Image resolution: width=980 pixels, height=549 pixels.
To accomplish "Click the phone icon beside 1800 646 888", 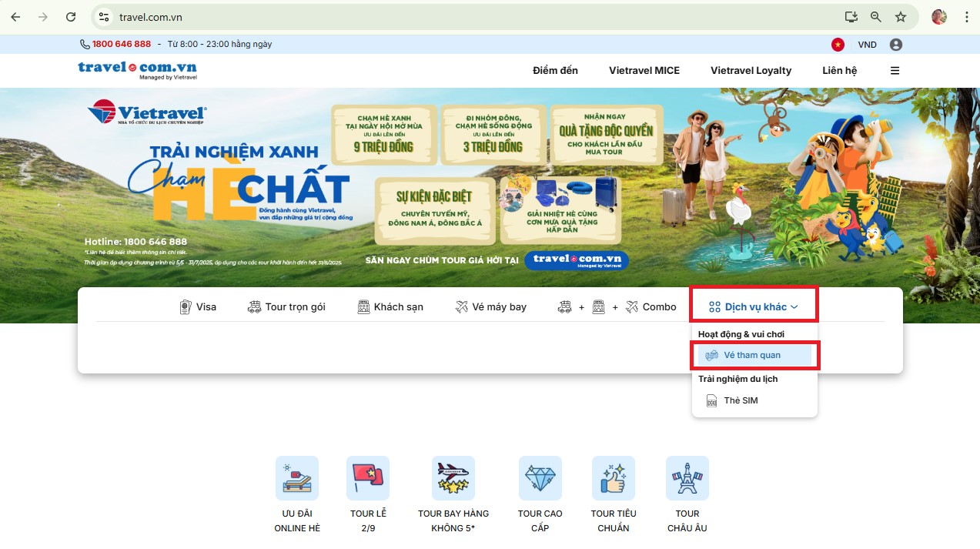I will [85, 44].
